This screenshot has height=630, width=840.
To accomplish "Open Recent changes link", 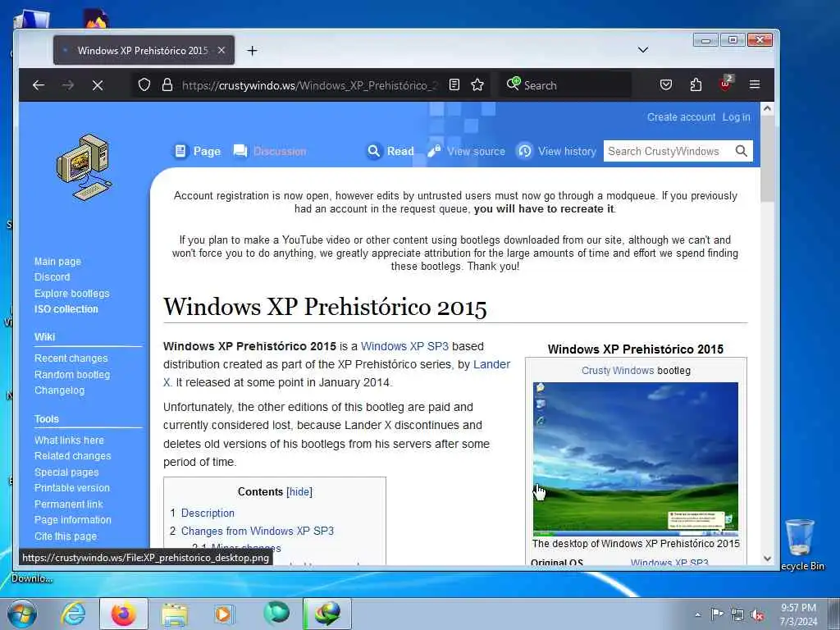I will [x=71, y=358].
